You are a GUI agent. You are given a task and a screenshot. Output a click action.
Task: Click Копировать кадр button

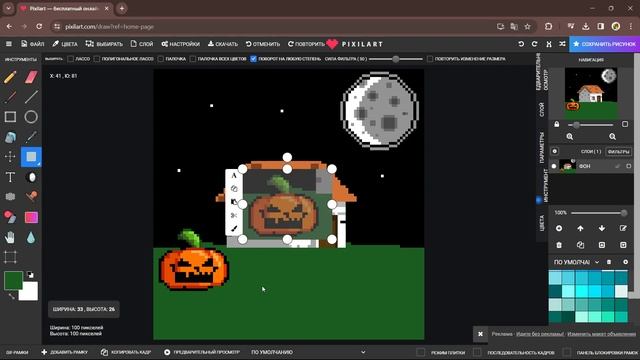(126, 352)
